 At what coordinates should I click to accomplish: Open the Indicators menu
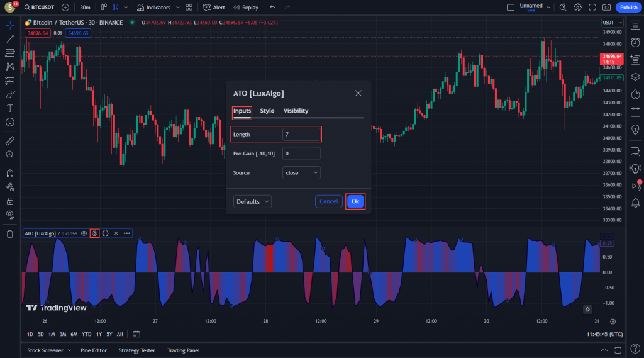pyautogui.click(x=153, y=8)
